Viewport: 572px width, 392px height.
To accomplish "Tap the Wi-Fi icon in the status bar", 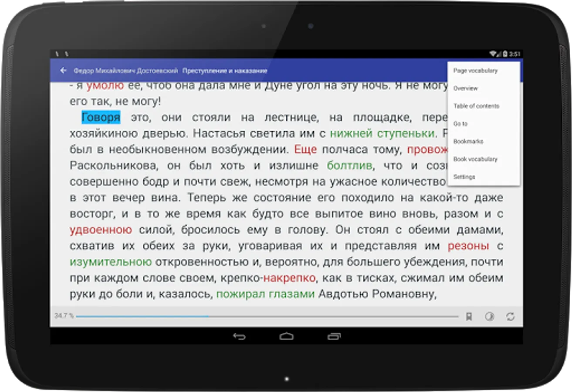I will click(x=493, y=54).
